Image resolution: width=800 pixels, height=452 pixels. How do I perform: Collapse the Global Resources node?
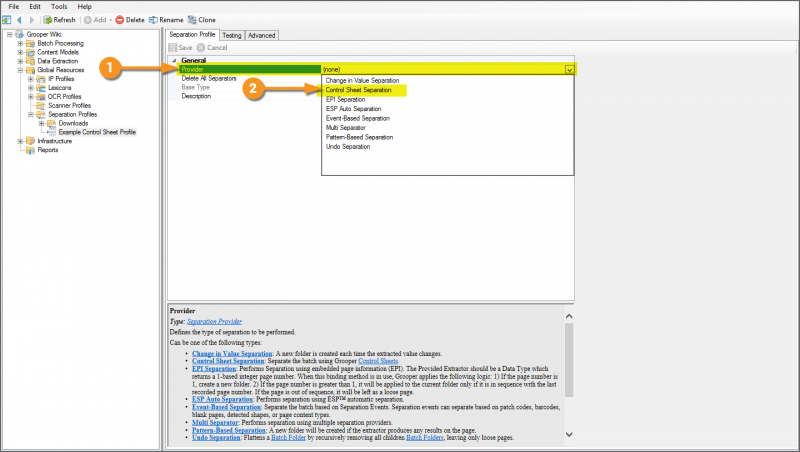click(20, 70)
